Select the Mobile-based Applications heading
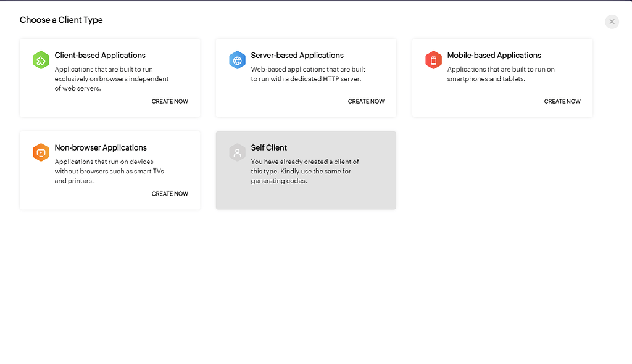This screenshot has width=632, height=364. click(494, 56)
